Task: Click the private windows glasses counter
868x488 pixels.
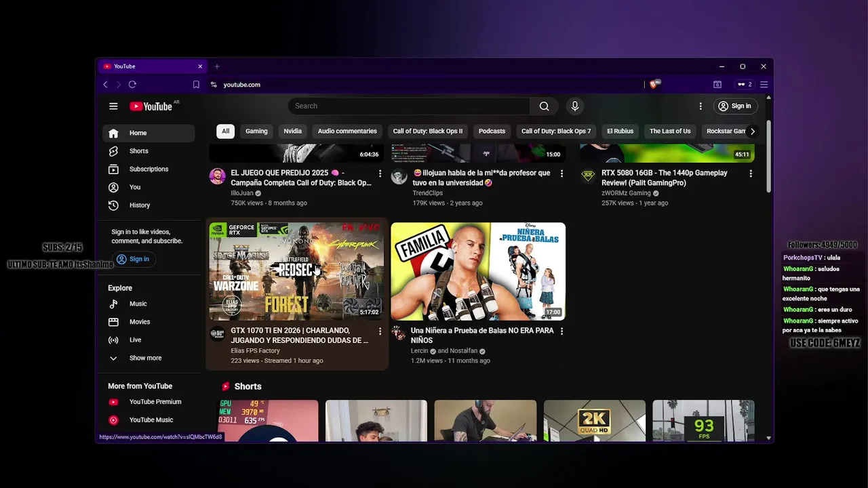Action: 745,85
